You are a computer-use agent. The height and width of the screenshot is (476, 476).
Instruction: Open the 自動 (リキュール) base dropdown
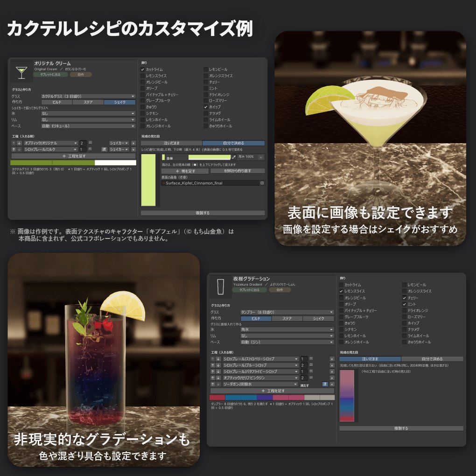click(x=88, y=126)
